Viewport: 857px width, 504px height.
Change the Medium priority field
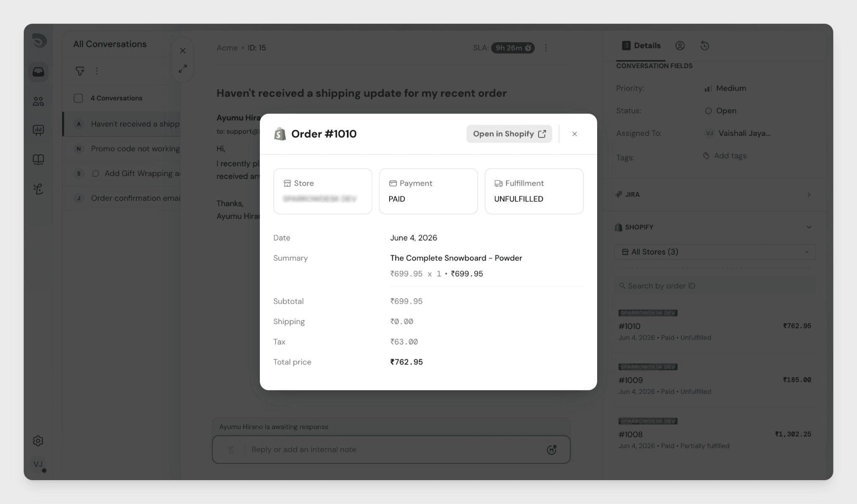pyautogui.click(x=726, y=88)
